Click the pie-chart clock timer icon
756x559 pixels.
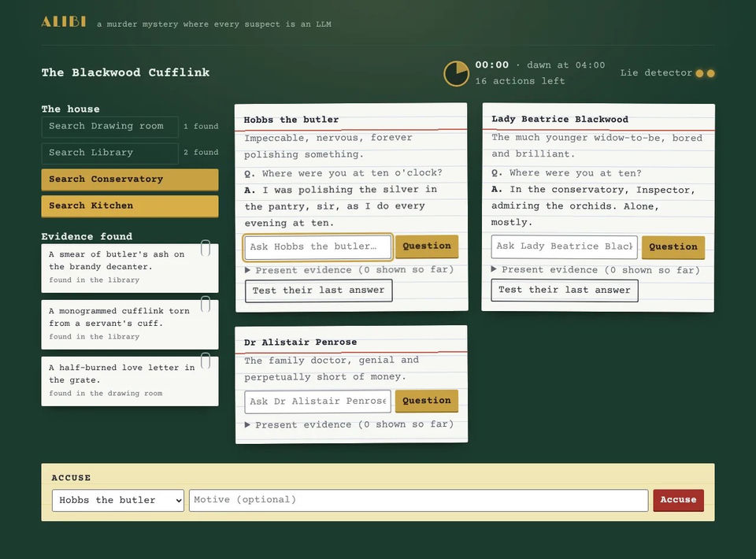[x=456, y=74]
